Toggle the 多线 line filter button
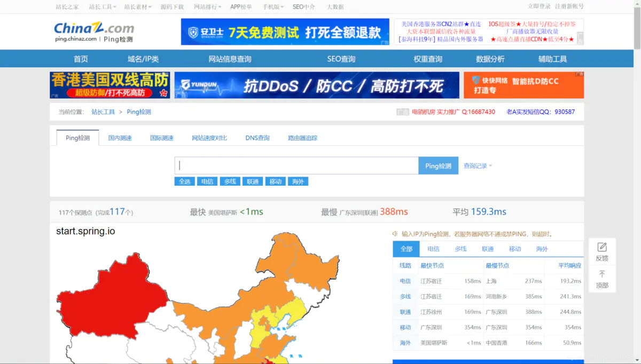This screenshot has width=641, height=364. pyautogui.click(x=230, y=181)
